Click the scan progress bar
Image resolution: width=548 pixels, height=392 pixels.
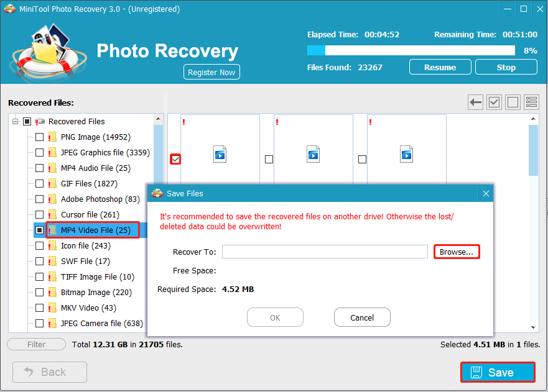pyautogui.click(x=411, y=50)
